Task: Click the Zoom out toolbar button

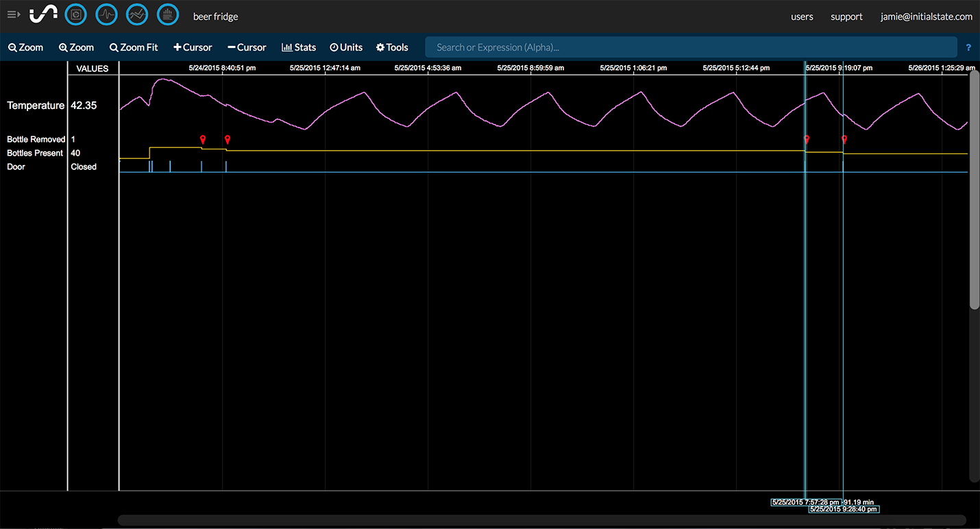Action: pos(25,47)
